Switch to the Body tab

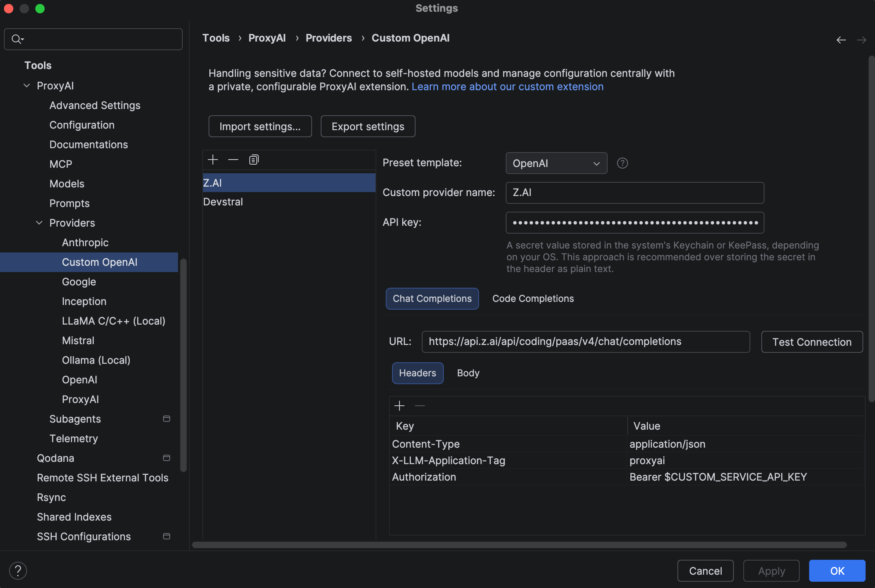coord(468,373)
